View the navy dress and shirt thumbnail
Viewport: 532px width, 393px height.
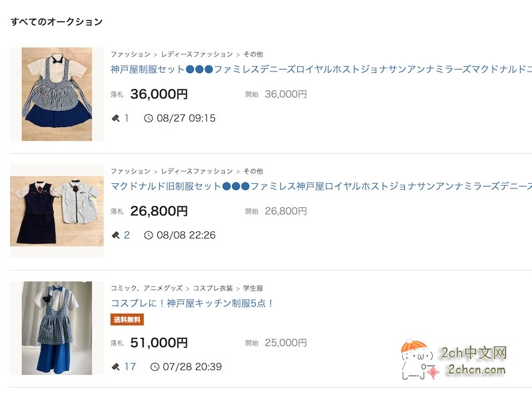point(57,211)
